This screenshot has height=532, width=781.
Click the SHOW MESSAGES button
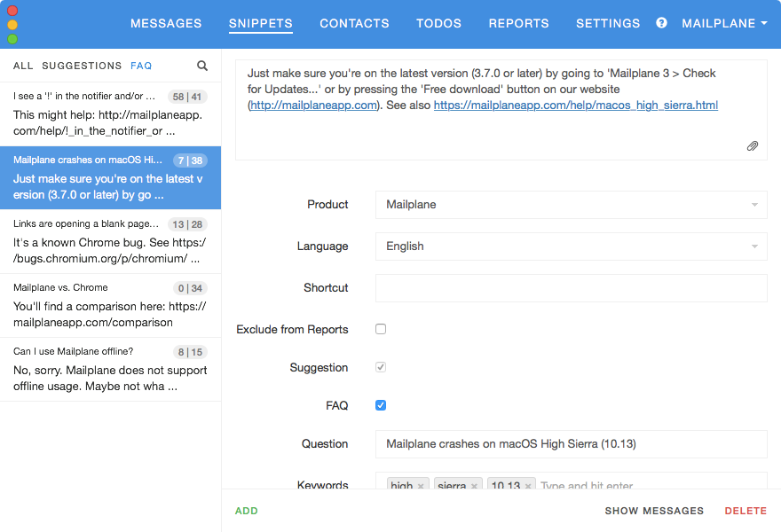[654, 511]
